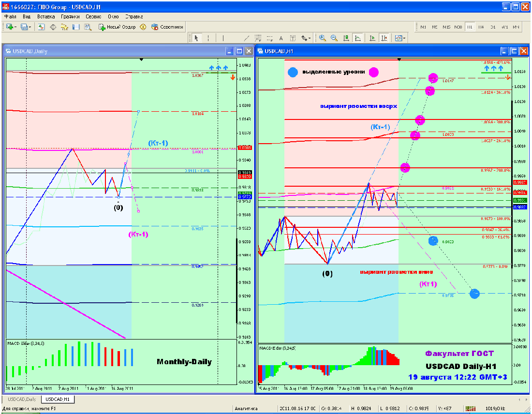Open the Сервис menu
Image resolution: width=532 pixels, height=414 pixels.
point(93,16)
